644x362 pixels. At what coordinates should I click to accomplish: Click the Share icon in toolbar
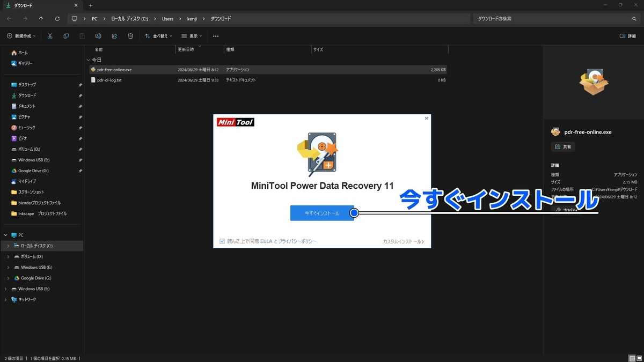[x=114, y=36]
